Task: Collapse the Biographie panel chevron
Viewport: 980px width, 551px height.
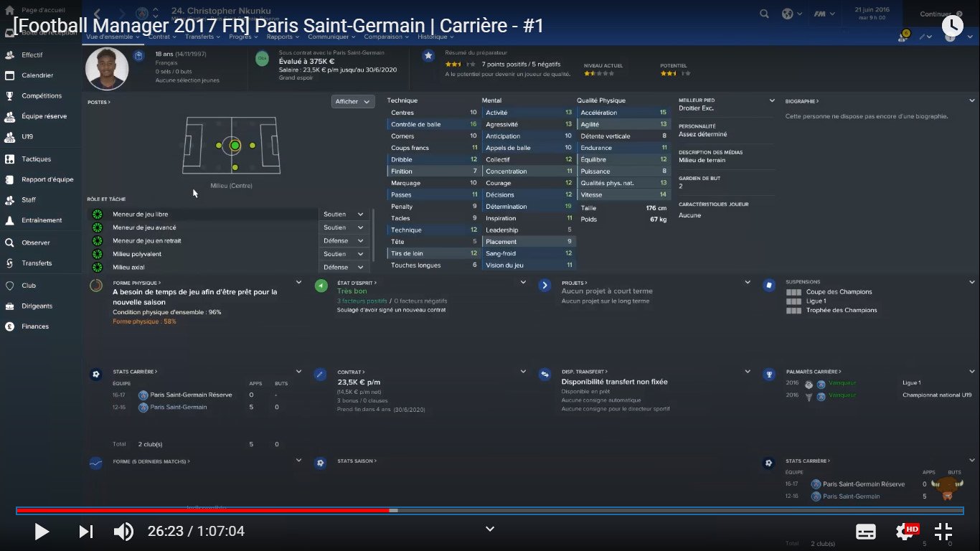Action: (x=972, y=101)
